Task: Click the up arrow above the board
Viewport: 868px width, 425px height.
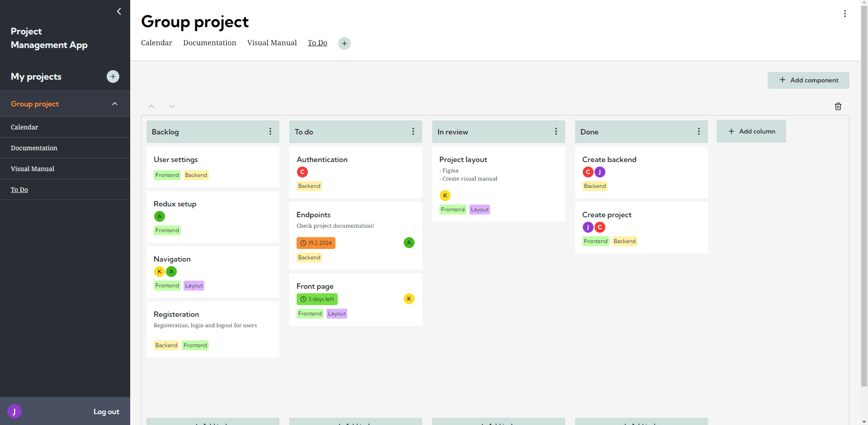Action: pyautogui.click(x=151, y=106)
